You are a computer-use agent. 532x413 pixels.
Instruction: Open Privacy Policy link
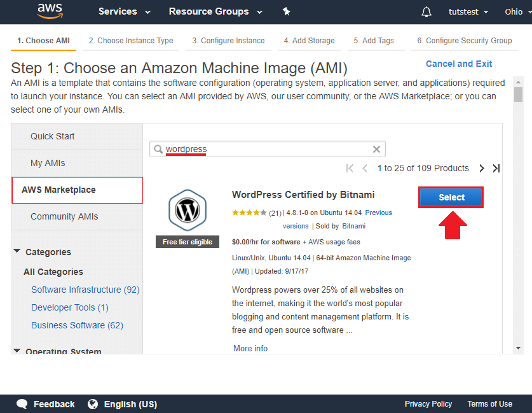pyautogui.click(x=428, y=404)
